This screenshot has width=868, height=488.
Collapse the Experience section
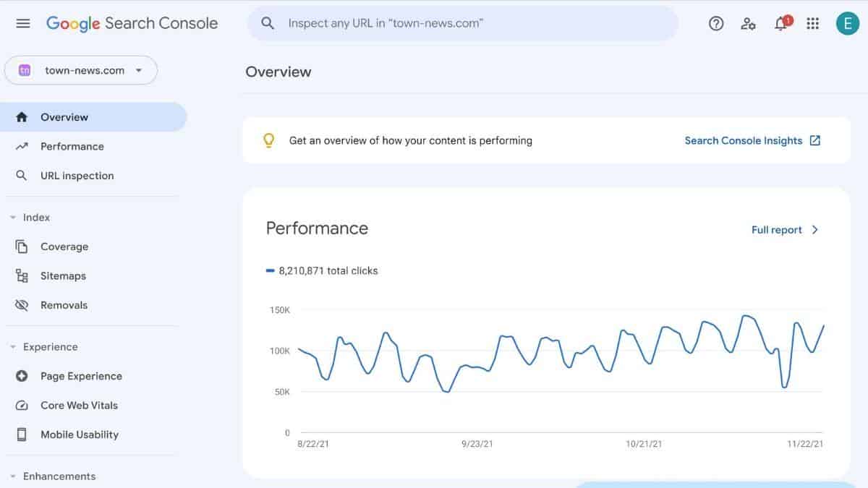click(13, 347)
